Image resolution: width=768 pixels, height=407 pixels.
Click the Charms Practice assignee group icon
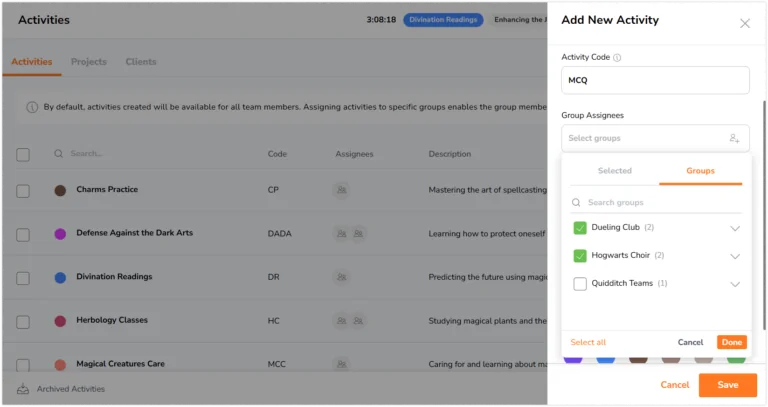(341, 190)
